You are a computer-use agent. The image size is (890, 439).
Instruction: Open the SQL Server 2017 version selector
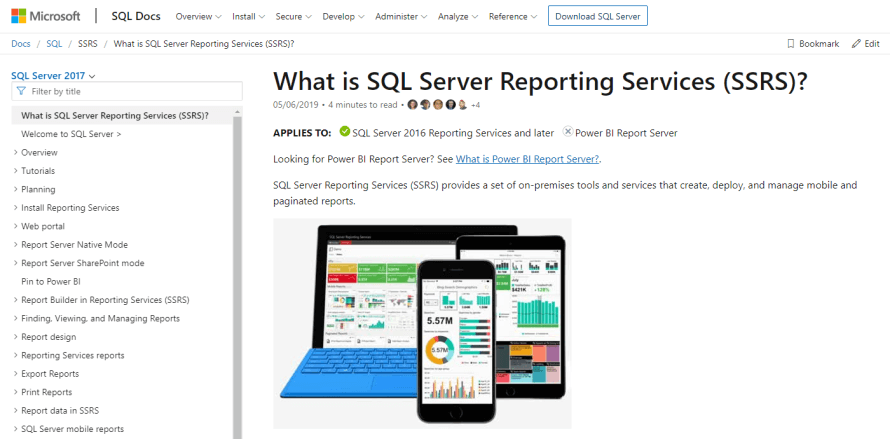(x=53, y=76)
